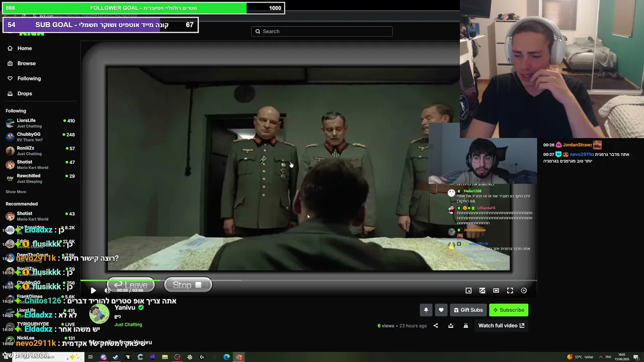
Task: Show hidden system tray icons
Action: [601, 357]
